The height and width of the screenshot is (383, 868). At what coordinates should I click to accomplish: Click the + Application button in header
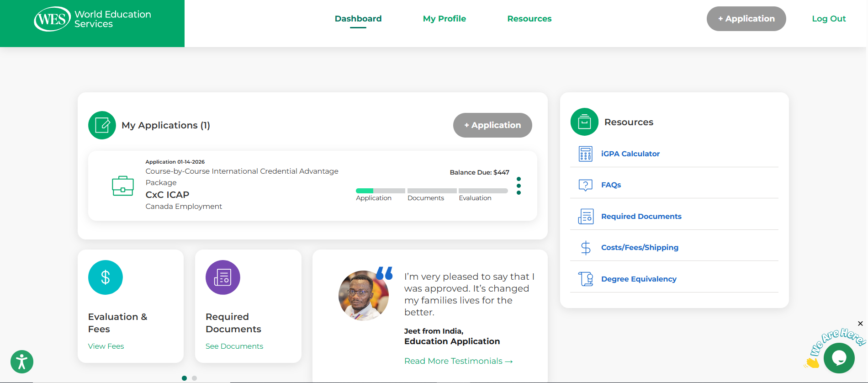(x=746, y=19)
